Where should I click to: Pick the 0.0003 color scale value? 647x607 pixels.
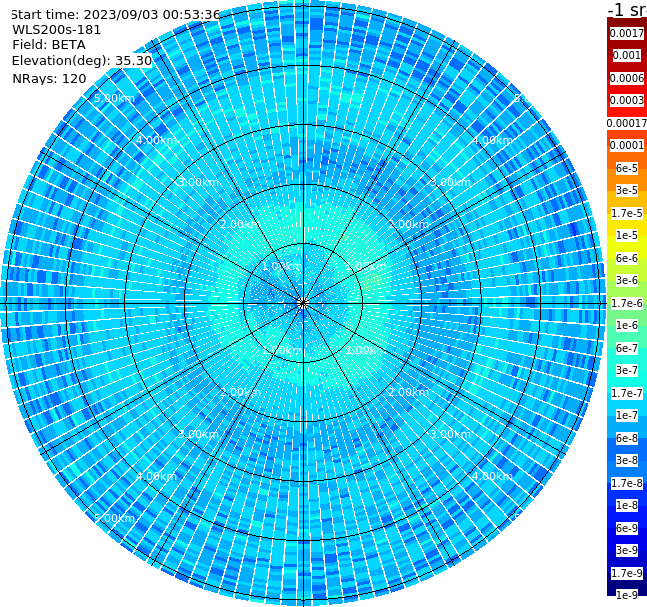point(627,100)
